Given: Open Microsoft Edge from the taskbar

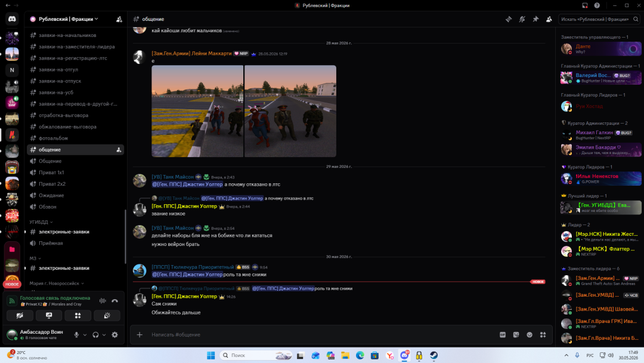Looking at the screenshot, I should [x=360, y=355].
